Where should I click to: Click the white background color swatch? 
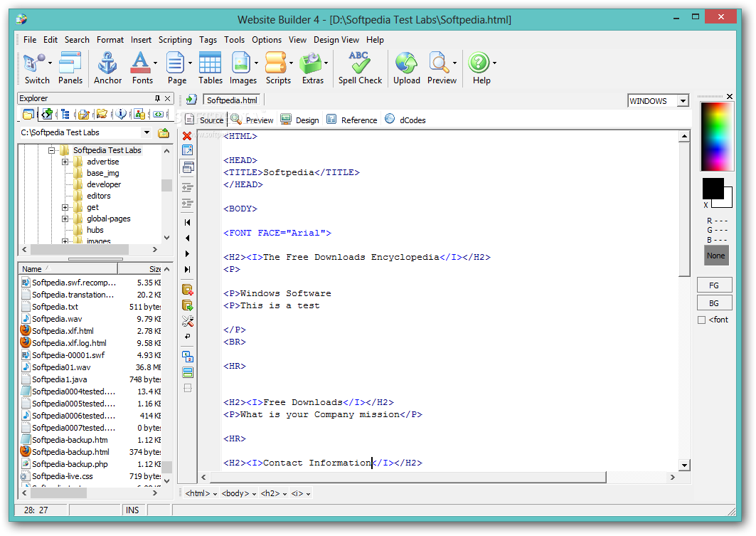(x=728, y=202)
